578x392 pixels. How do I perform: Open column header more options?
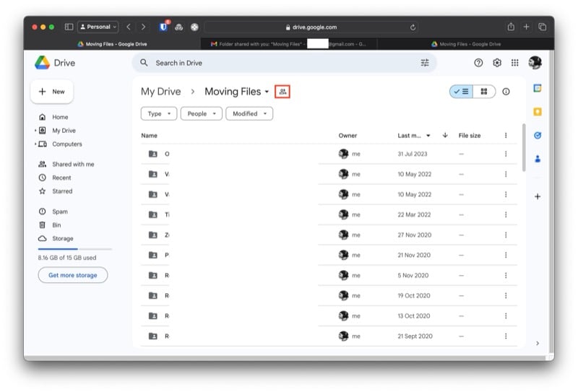point(506,136)
